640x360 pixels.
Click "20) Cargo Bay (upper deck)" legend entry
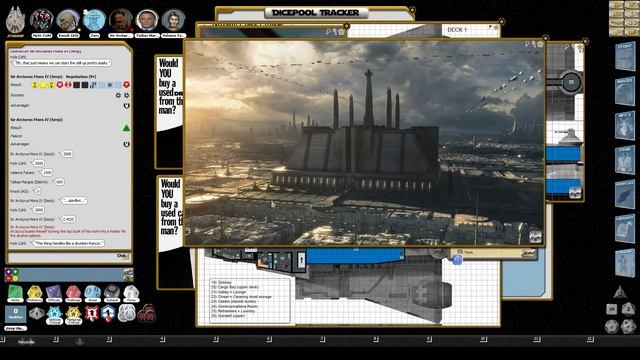click(236, 287)
